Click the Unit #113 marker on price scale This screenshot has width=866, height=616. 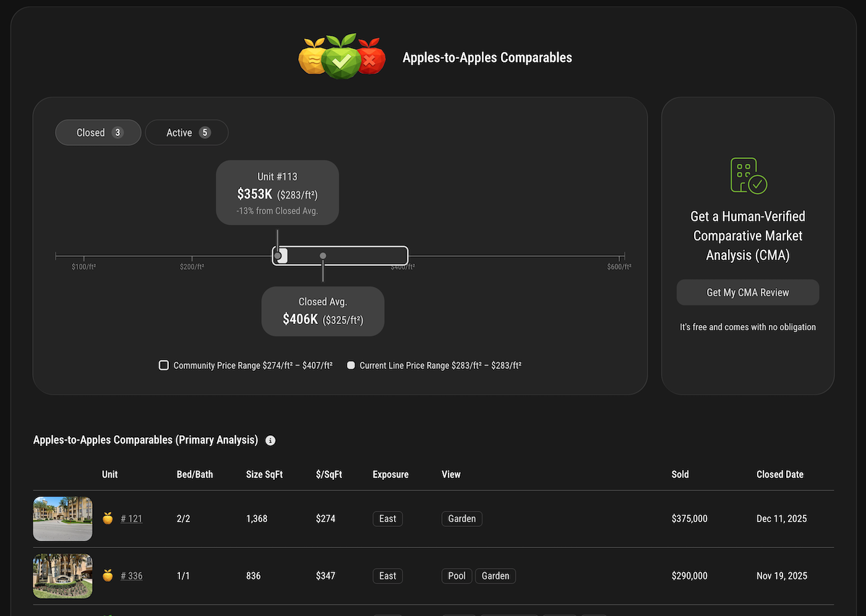pos(278,255)
